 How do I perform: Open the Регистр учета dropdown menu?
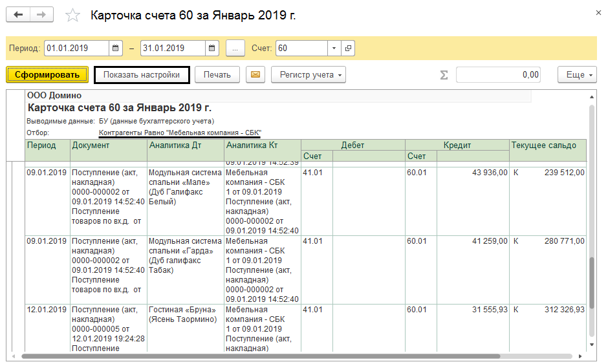click(x=308, y=75)
